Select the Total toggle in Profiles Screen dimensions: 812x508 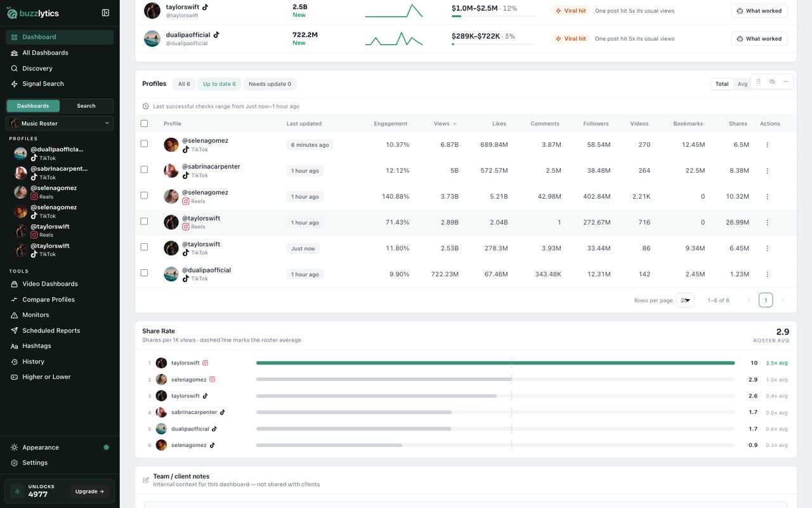[x=722, y=84]
